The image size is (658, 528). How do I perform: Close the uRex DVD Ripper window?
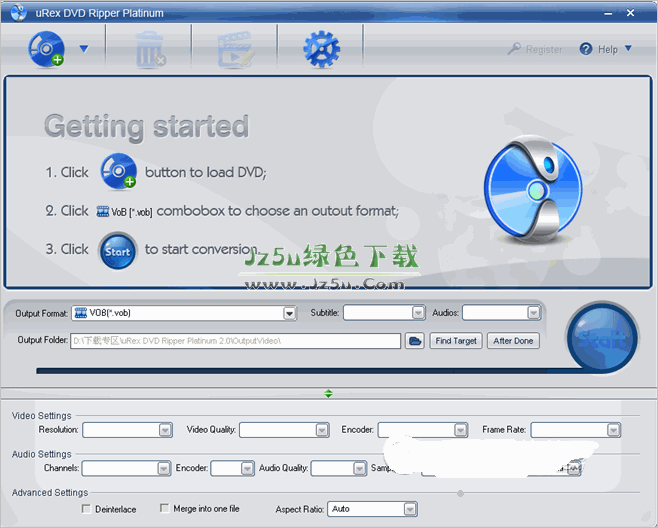pyautogui.click(x=630, y=13)
